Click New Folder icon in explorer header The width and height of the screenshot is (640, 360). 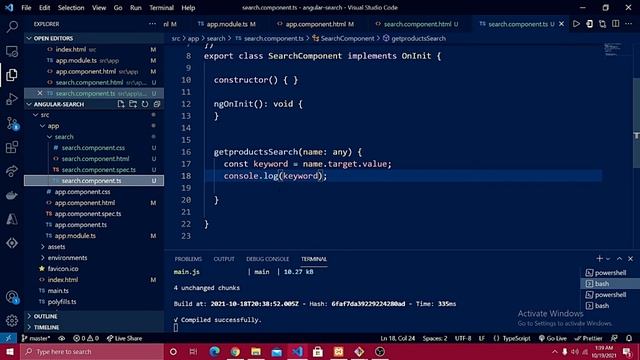(x=133, y=104)
